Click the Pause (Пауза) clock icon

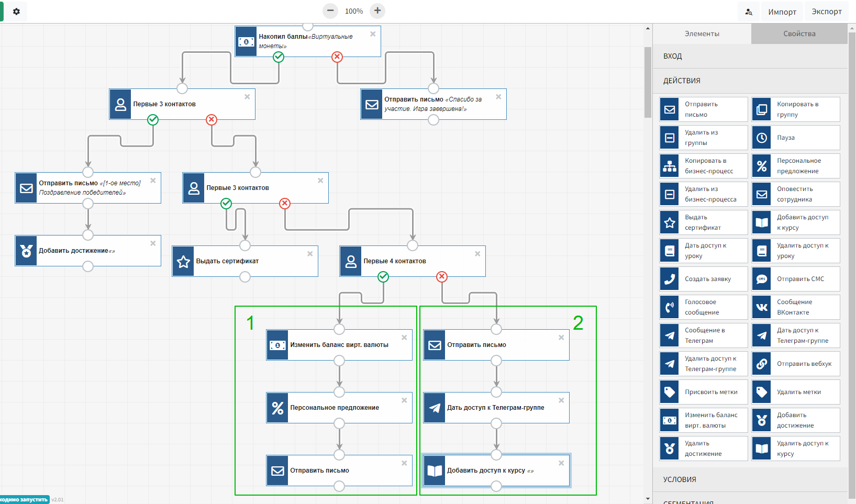(762, 138)
